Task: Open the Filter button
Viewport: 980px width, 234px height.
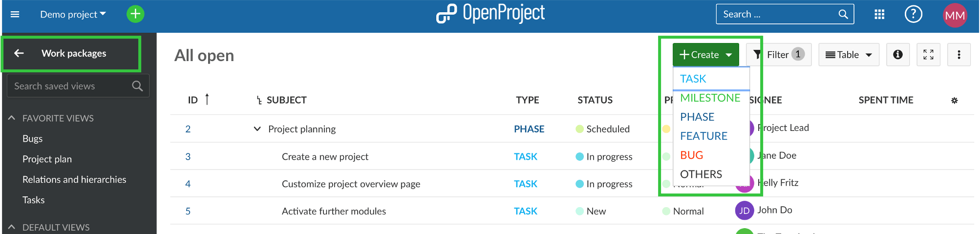Action: tap(778, 55)
